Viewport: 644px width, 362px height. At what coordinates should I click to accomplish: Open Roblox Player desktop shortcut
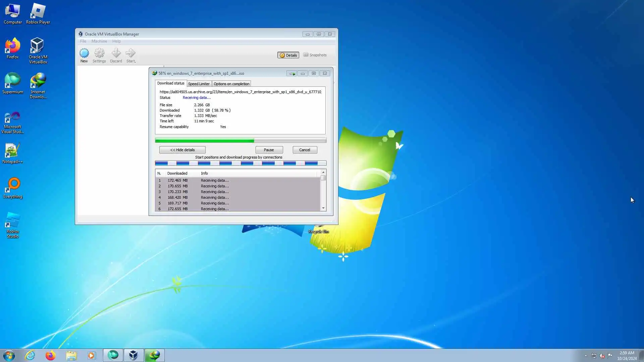click(38, 13)
